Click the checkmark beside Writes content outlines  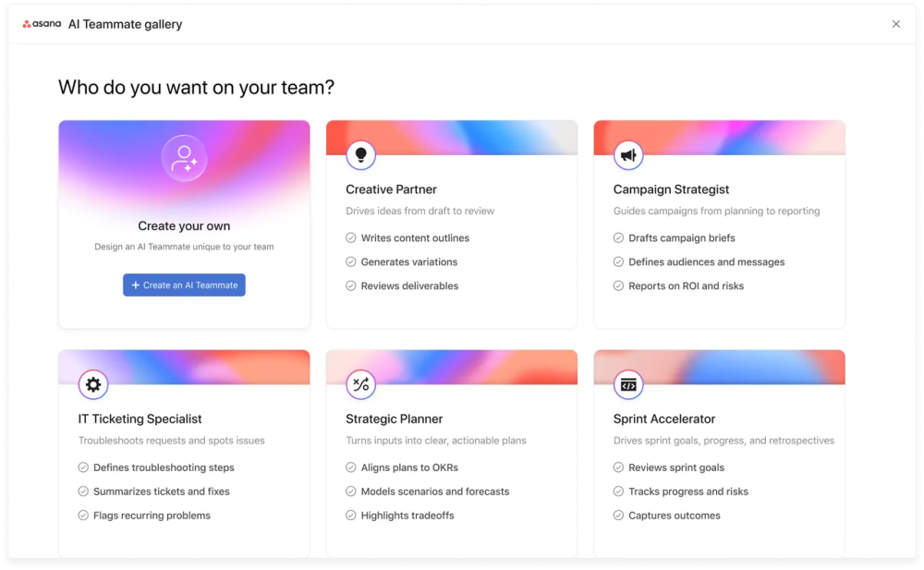point(351,237)
